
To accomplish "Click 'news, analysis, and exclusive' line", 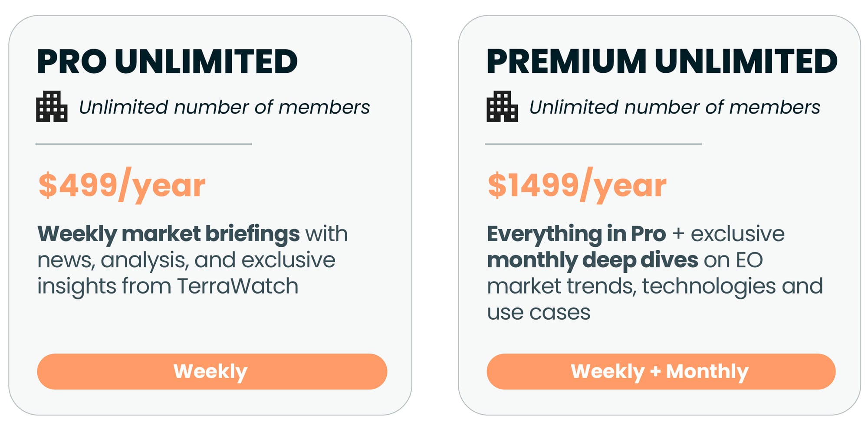I will point(186,260).
